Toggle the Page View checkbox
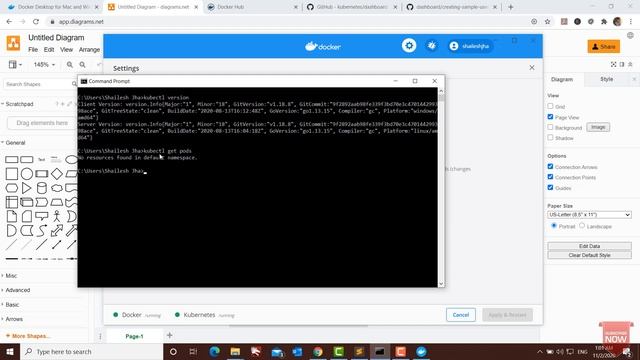Image resolution: width=640 pixels, height=360 pixels. coord(550,117)
